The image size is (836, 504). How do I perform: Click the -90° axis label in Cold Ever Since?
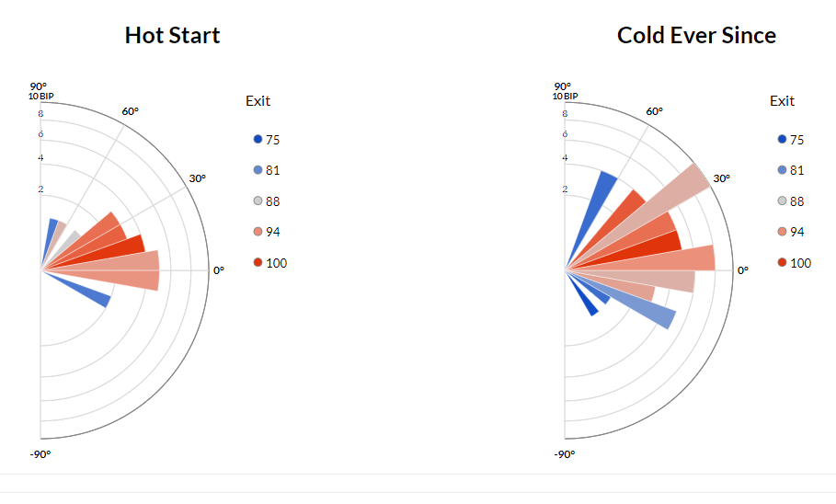click(x=564, y=455)
